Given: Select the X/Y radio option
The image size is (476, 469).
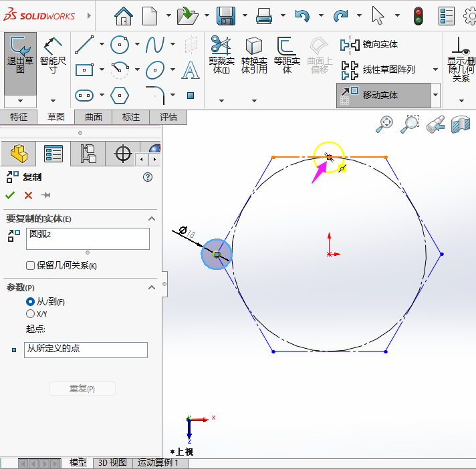Looking at the screenshot, I should (x=30, y=313).
